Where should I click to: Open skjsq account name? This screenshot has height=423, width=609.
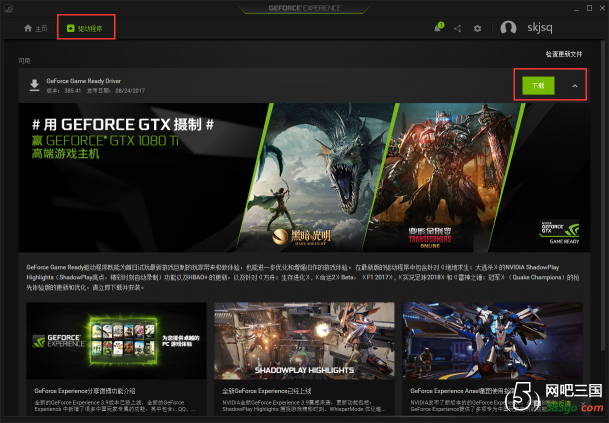pyautogui.click(x=539, y=27)
